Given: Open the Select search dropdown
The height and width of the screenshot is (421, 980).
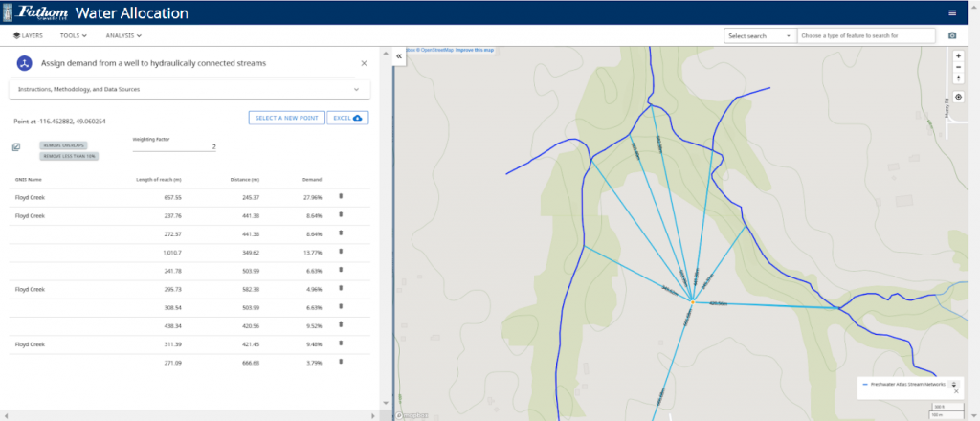Looking at the screenshot, I should pyautogui.click(x=760, y=36).
